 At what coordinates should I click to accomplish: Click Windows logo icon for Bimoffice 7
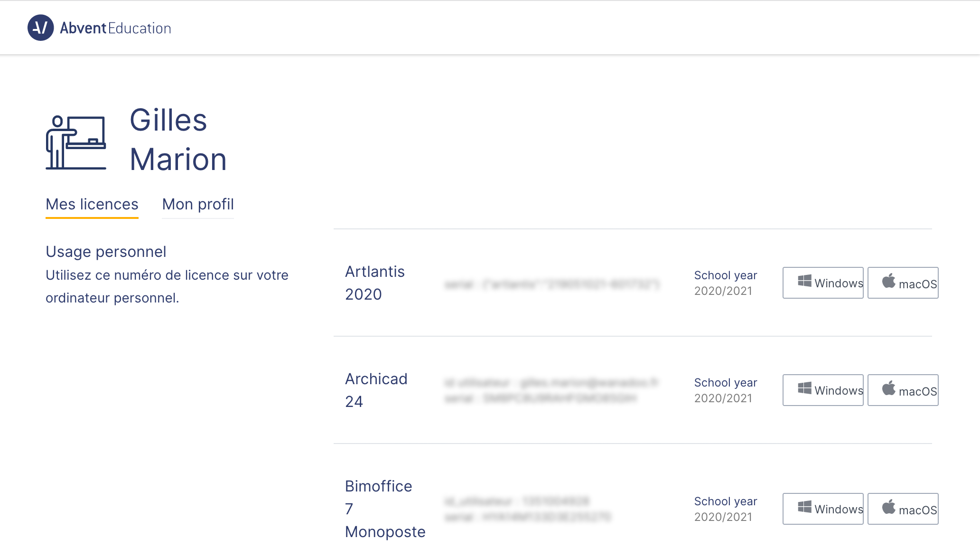[x=804, y=507]
